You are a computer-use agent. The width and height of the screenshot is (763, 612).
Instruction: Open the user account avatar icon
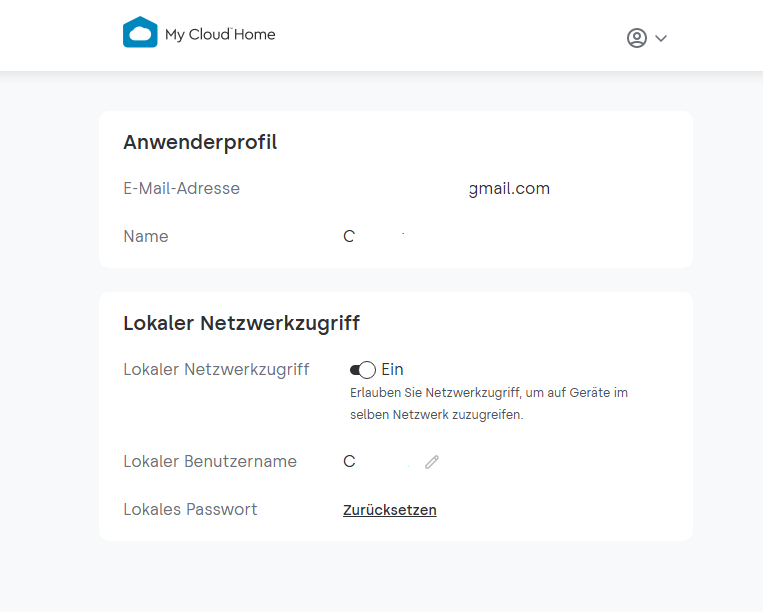tap(636, 38)
